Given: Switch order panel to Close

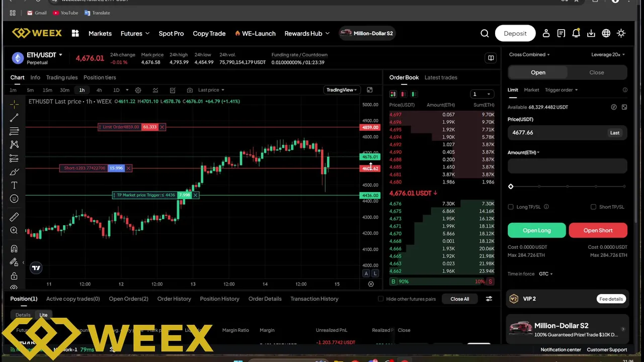Looking at the screenshot, I should pyautogui.click(x=597, y=72).
